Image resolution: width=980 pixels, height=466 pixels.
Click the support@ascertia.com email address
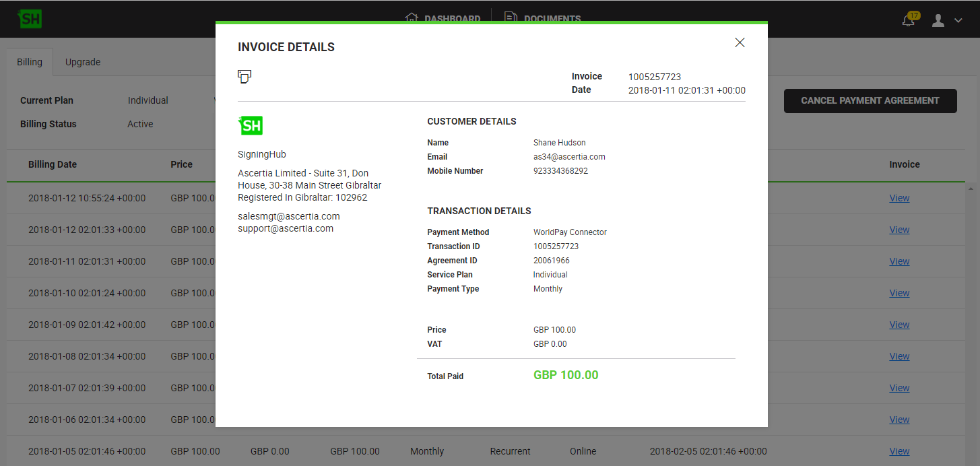click(286, 228)
